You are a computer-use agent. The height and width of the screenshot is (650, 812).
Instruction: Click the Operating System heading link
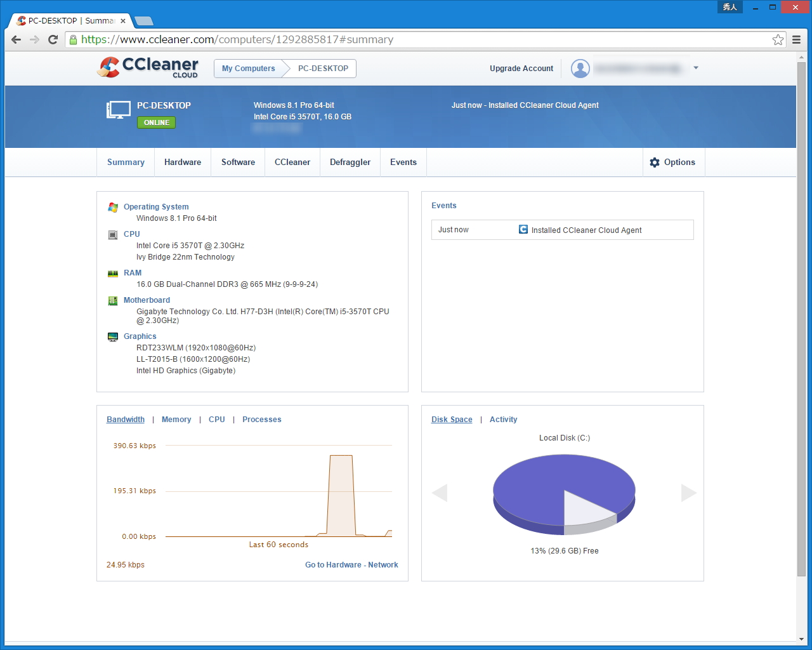pyautogui.click(x=156, y=207)
